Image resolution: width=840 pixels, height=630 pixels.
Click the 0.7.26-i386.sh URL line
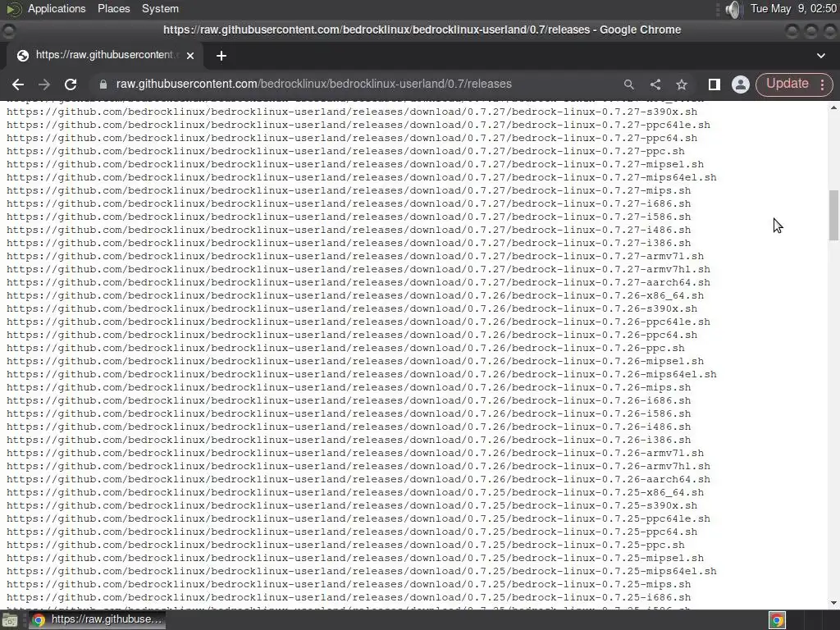[349, 440]
